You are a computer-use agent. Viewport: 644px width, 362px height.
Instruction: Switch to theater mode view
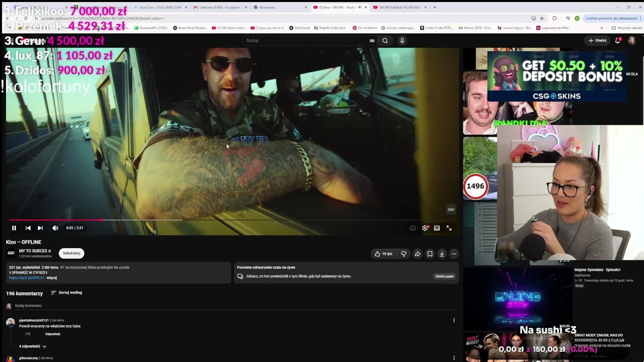click(x=437, y=228)
